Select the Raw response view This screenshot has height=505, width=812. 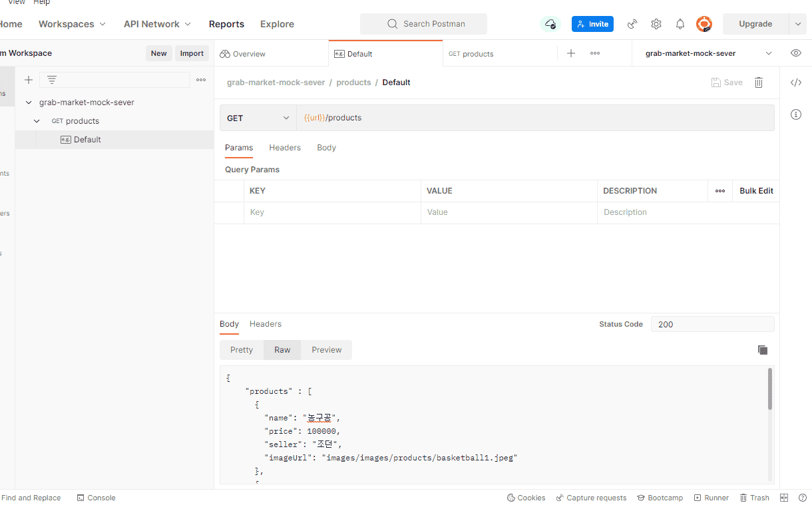(x=282, y=350)
